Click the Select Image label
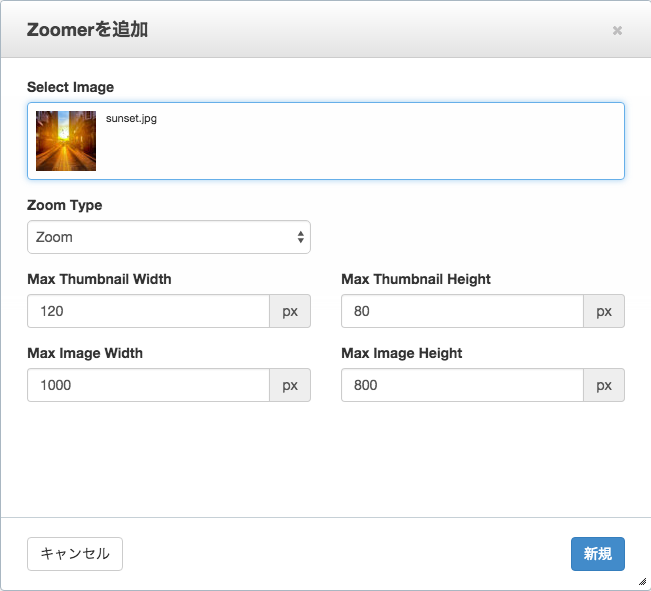This screenshot has height=591, width=651. (70, 87)
